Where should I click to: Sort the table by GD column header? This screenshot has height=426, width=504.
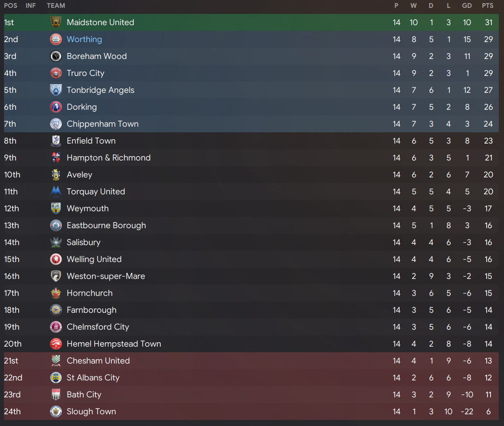pos(467,6)
